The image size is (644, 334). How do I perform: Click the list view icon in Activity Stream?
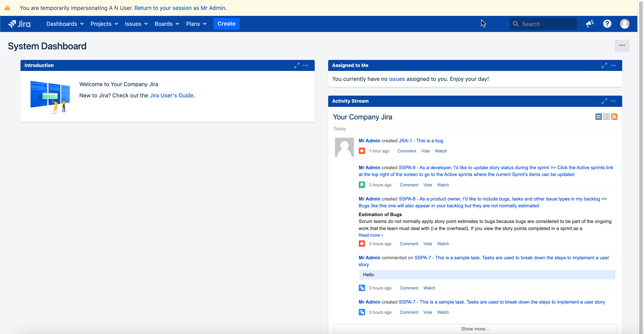click(x=606, y=116)
